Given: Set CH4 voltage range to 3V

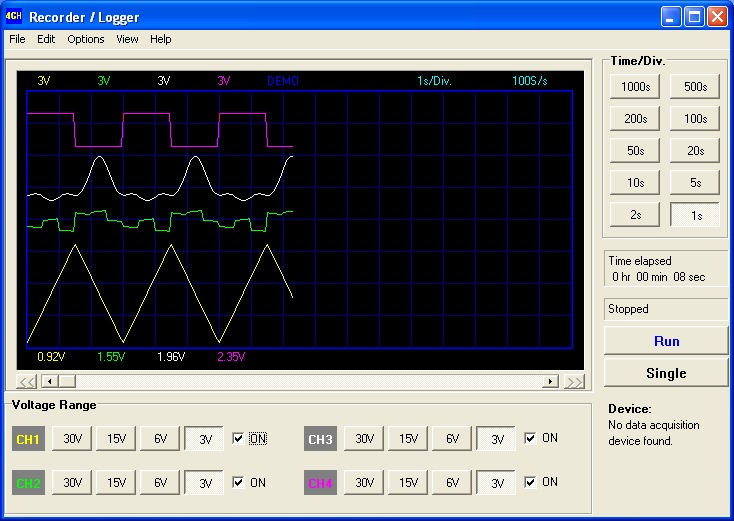Looking at the screenshot, I should point(496,483).
